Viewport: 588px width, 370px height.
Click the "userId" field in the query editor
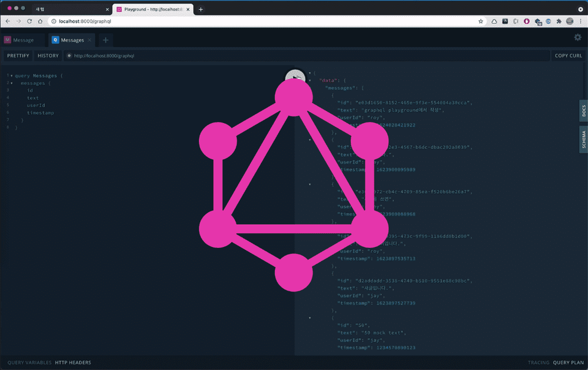(36, 105)
